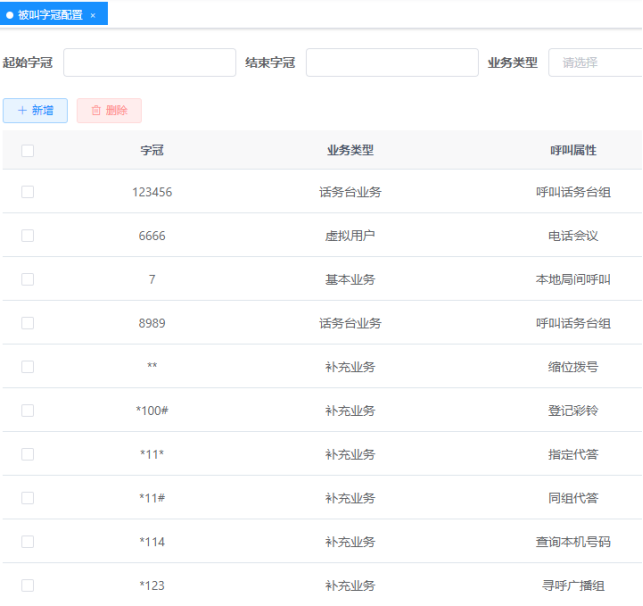643x606 pixels.
Task: Click the 删除 delete button
Action: coord(109,111)
